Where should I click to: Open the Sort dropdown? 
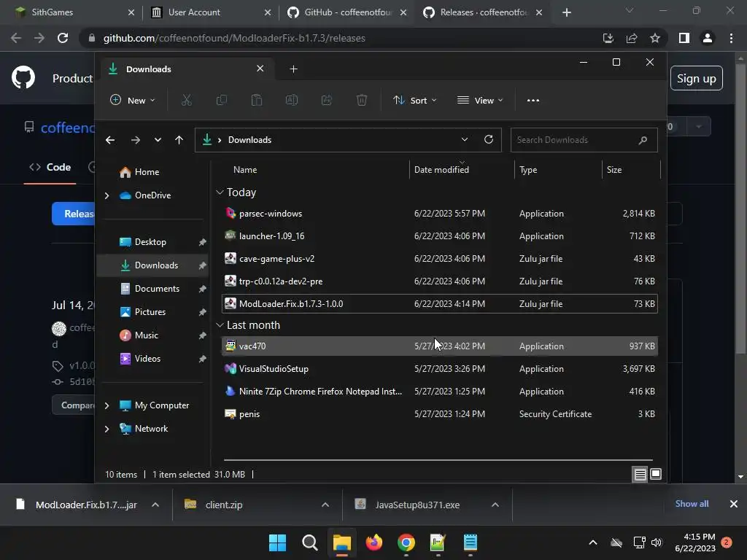(414, 100)
